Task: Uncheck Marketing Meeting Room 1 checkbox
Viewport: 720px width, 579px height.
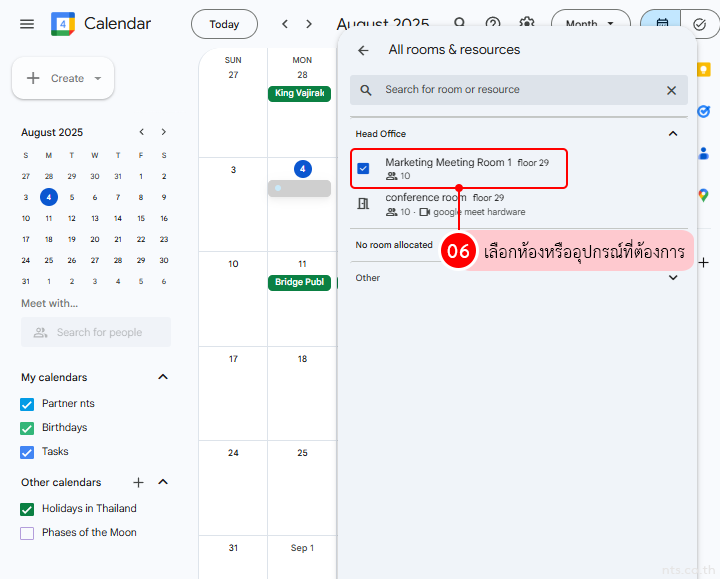Action: point(363,169)
